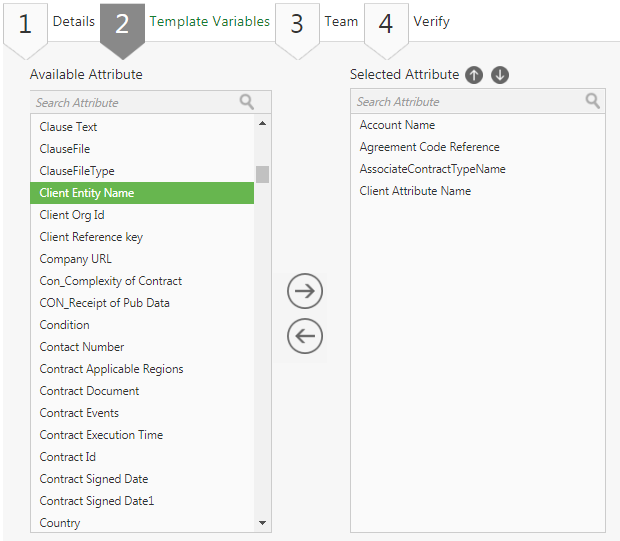
Task: Click the move right arrow icon
Action: (x=305, y=291)
